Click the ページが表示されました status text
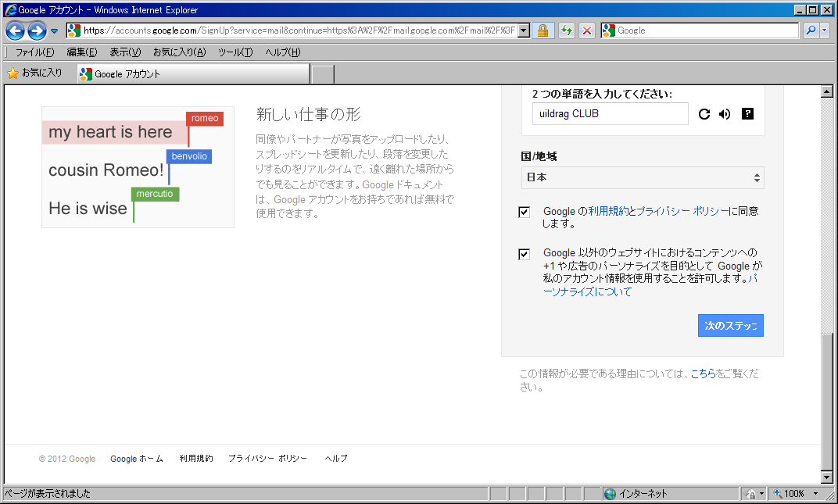This screenshot has height=504, width=838. [48, 494]
